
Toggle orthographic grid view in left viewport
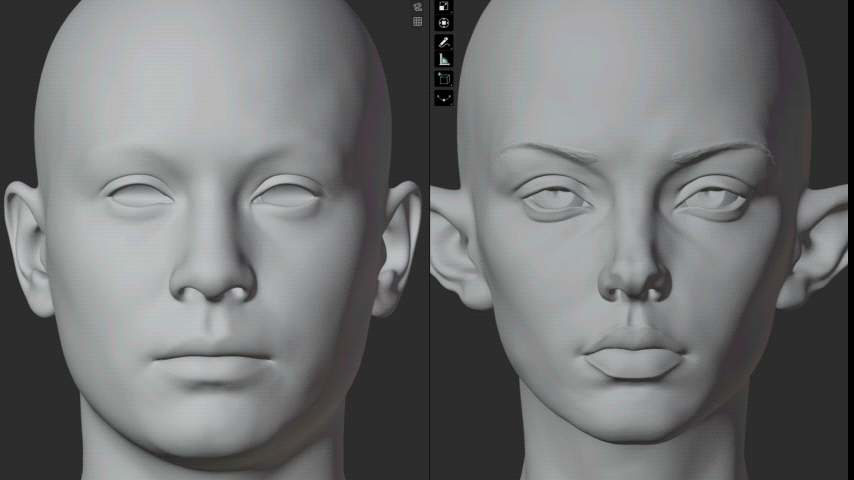click(x=417, y=22)
